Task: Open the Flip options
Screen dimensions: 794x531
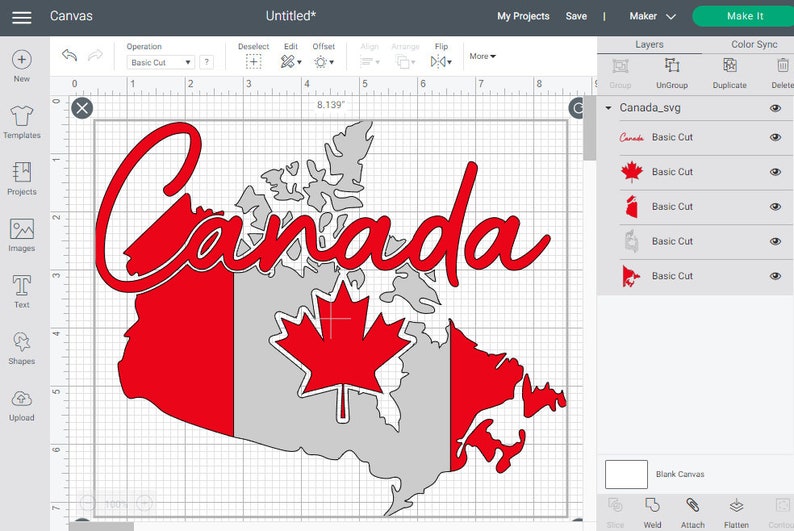Action: [441, 62]
